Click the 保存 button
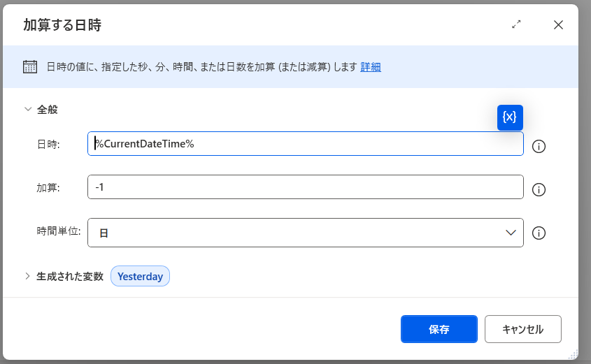This screenshot has height=364, width=591. click(x=439, y=329)
